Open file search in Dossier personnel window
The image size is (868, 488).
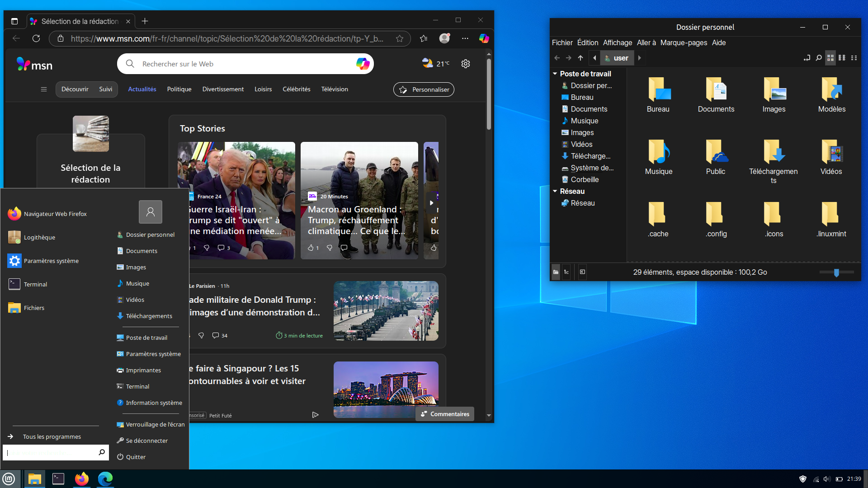pyautogui.click(x=819, y=58)
